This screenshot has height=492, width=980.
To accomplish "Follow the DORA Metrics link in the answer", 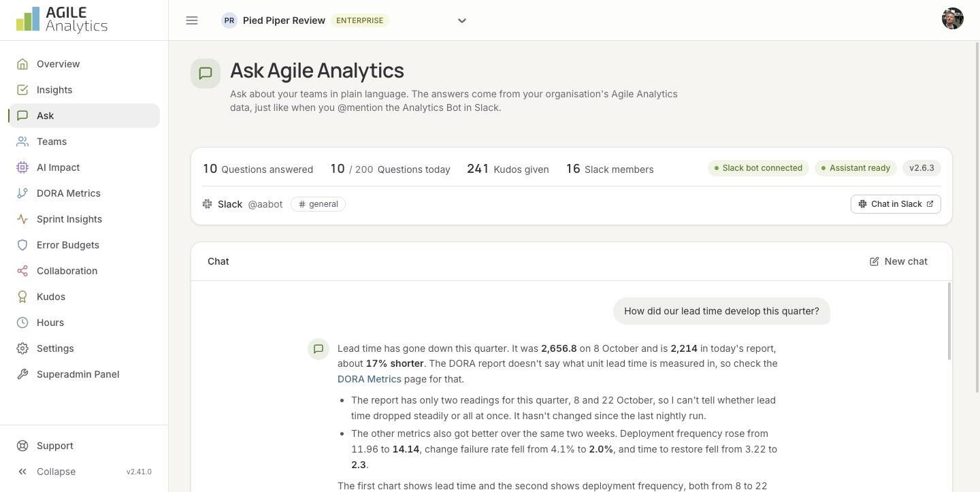I will [x=370, y=379].
